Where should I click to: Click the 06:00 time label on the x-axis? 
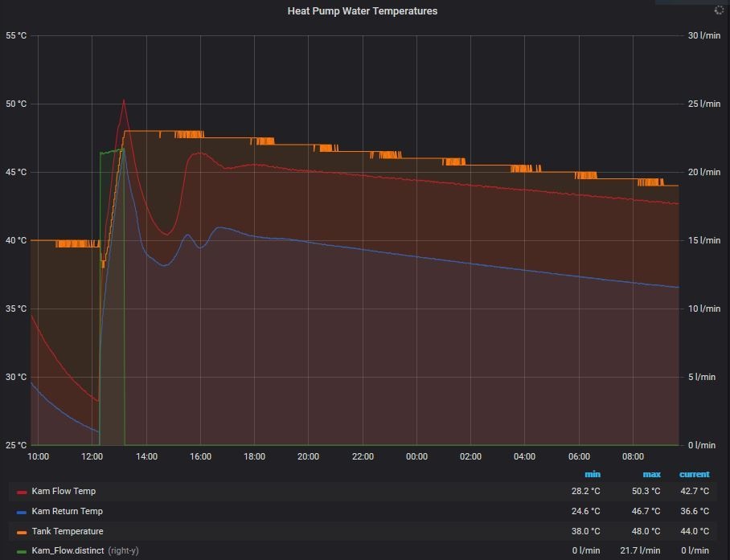click(579, 456)
